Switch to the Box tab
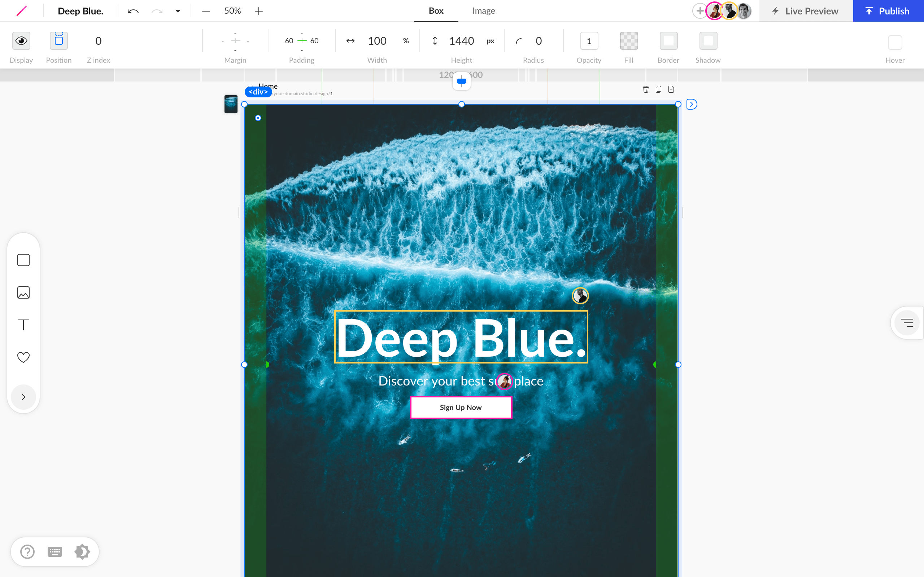924x577 pixels. click(436, 10)
